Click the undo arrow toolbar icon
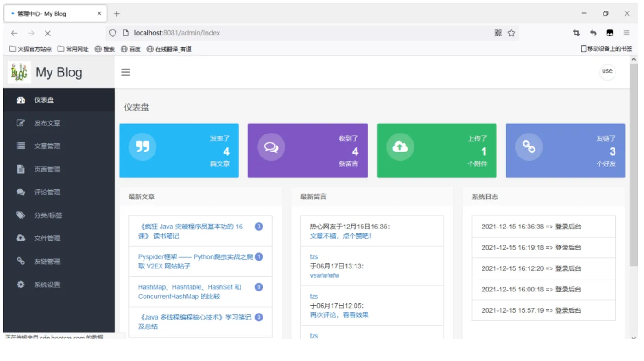The width and height of the screenshot is (644, 361). click(593, 33)
